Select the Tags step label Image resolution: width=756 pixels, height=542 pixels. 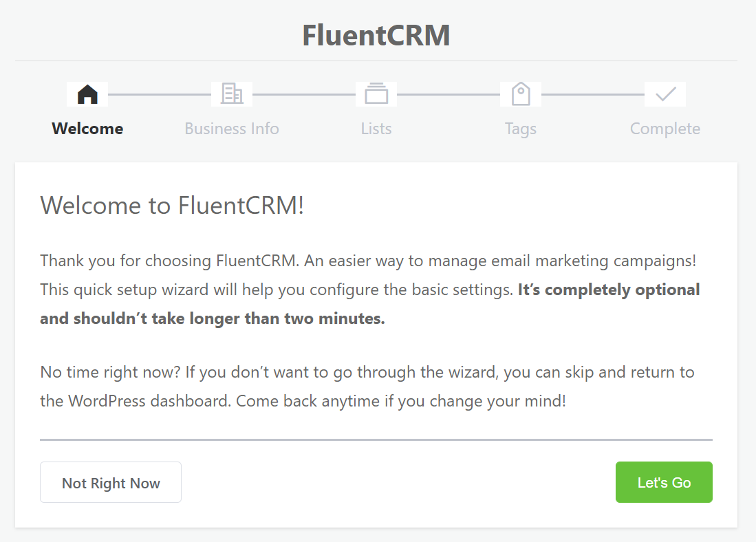[x=520, y=129]
